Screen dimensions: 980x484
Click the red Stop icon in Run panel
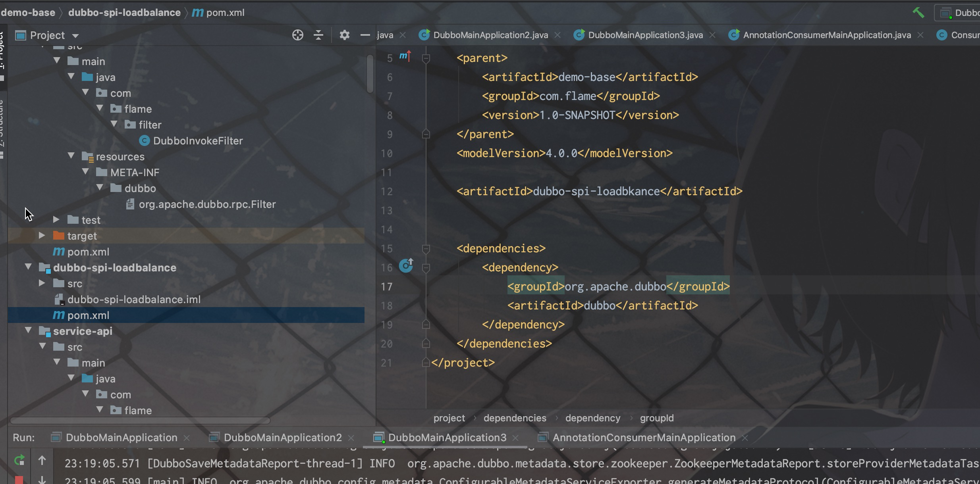(x=19, y=480)
